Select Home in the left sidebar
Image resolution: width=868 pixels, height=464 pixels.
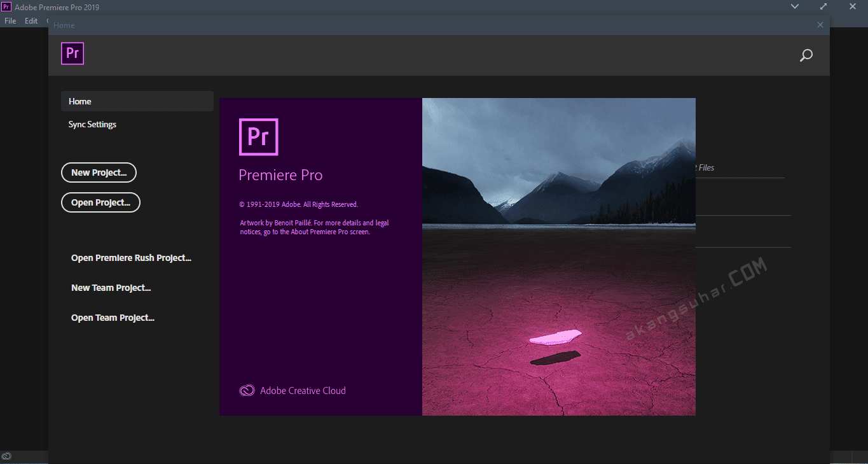coord(137,101)
